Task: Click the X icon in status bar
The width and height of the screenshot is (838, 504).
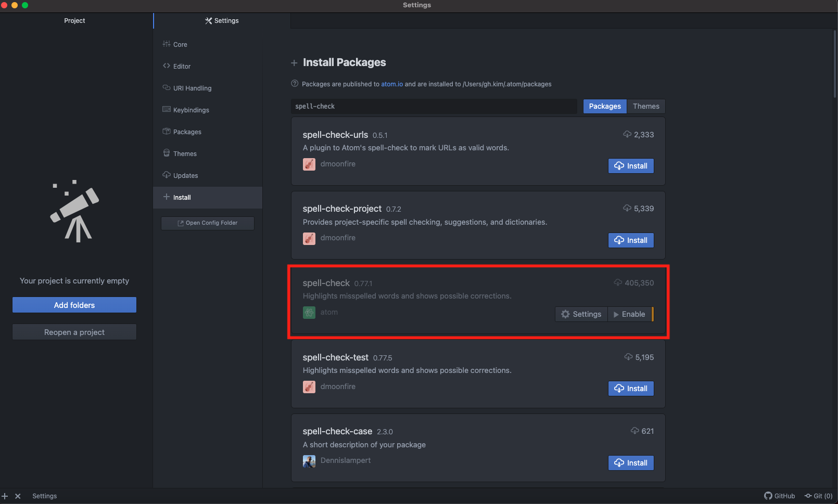Action: pyautogui.click(x=18, y=496)
